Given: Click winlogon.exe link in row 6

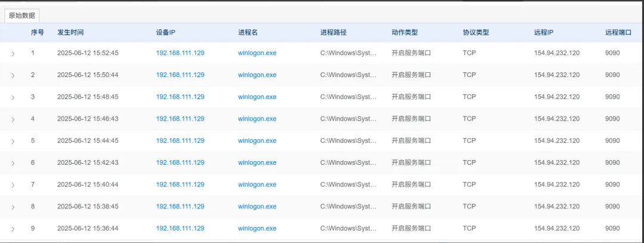Looking at the screenshot, I should click(x=257, y=162).
